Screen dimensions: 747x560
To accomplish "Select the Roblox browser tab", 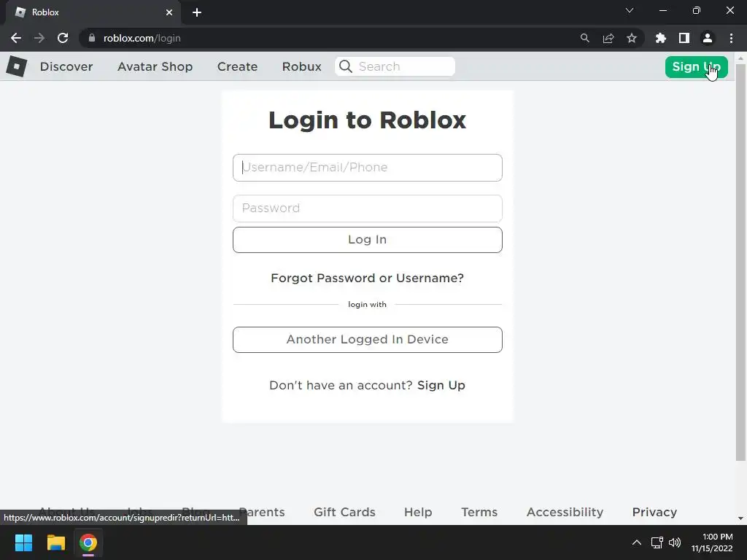I will pyautogui.click(x=93, y=12).
